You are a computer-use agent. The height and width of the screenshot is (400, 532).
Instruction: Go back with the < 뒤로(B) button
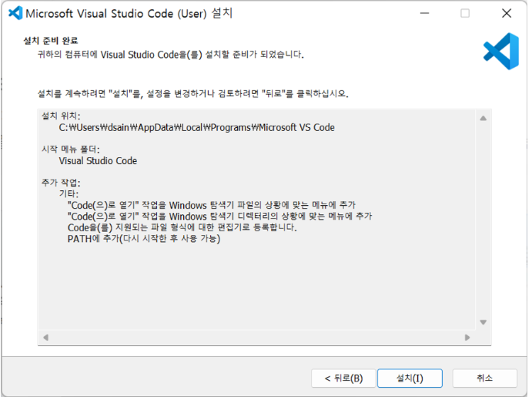point(343,378)
